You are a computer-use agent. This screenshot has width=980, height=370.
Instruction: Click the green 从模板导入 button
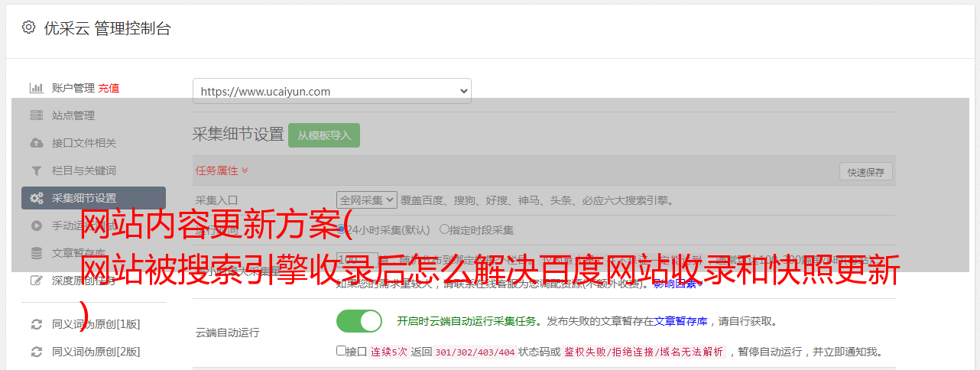[x=324, y=135]
